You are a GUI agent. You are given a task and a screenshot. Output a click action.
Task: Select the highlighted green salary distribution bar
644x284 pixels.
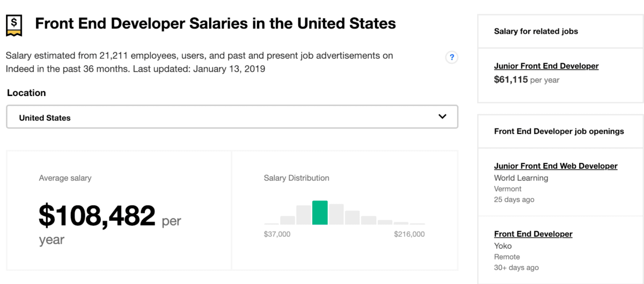pos(320,212)
